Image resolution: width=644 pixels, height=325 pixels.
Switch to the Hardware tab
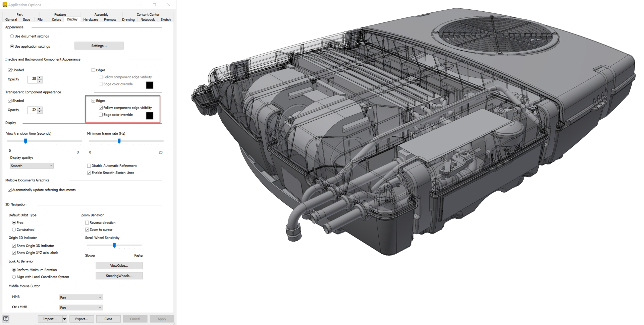click(x=91, y=20)
